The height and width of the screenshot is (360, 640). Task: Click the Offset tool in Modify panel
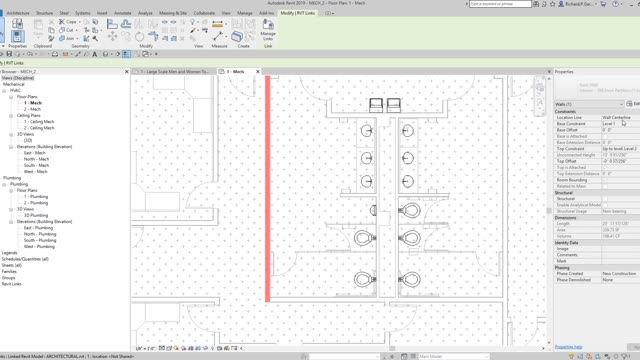pos(126,24)
